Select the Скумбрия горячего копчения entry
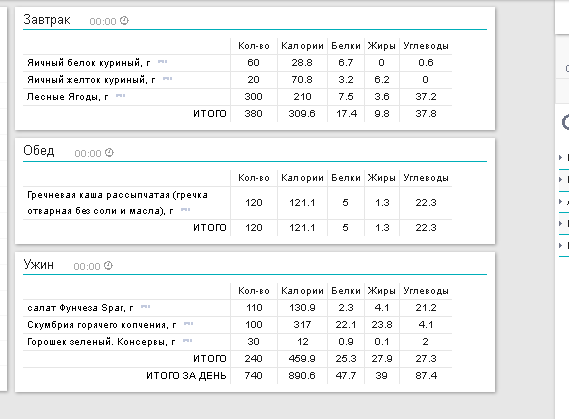The image size is (569, 419). [x=102, y=325]
